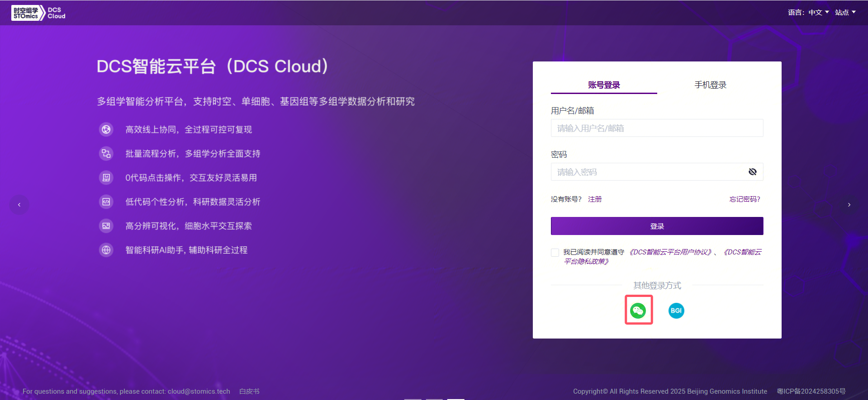Click the BGI login icon
Screen dimensions: 868x400
click(676, 311)
